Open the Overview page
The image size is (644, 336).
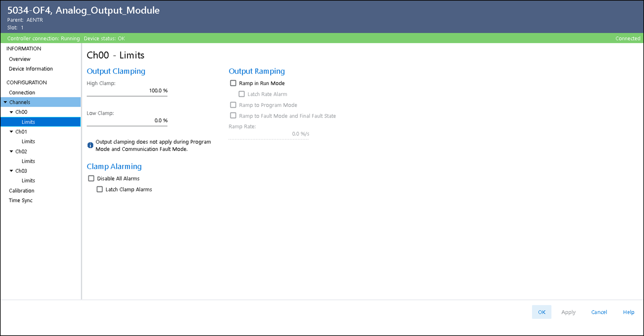[x=20, y=59]
